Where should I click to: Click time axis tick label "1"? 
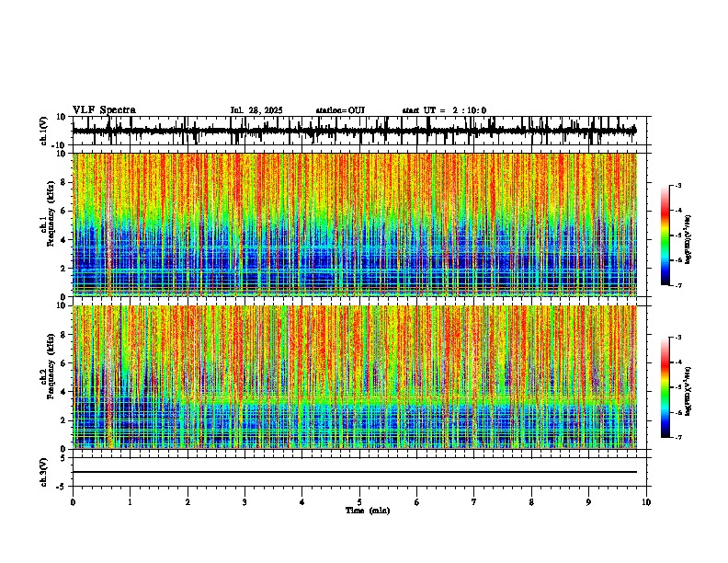130,502
